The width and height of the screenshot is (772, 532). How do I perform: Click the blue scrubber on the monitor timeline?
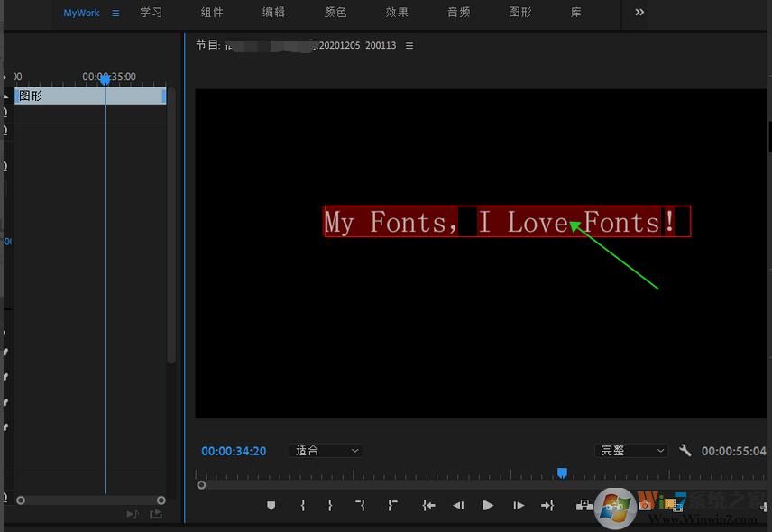(x=562, y=472)
